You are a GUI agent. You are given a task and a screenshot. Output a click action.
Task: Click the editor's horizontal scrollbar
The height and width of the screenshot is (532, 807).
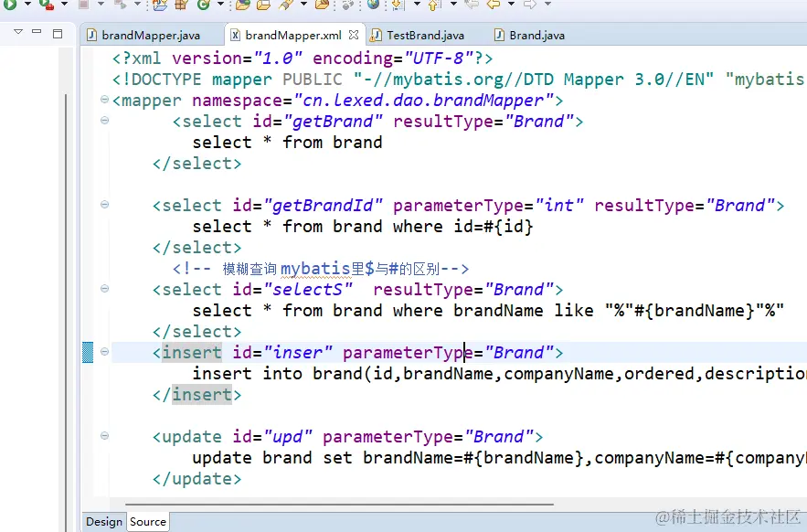tap(340, 505)
